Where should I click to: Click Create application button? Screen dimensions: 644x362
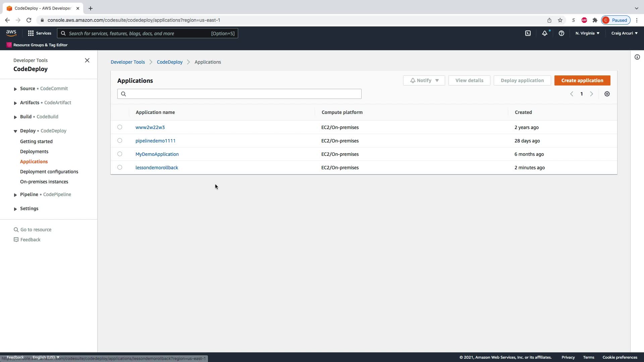point(582,80)
